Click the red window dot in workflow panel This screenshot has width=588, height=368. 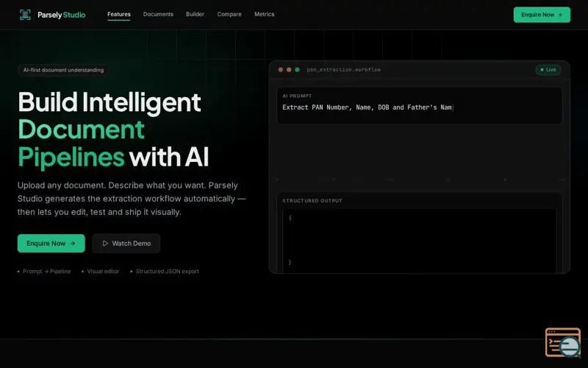point(281,70)
